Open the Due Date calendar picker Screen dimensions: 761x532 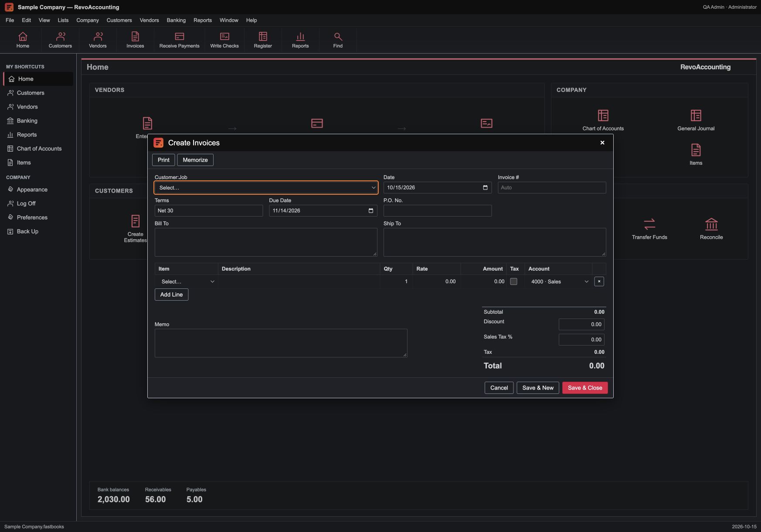click(371, 210)
